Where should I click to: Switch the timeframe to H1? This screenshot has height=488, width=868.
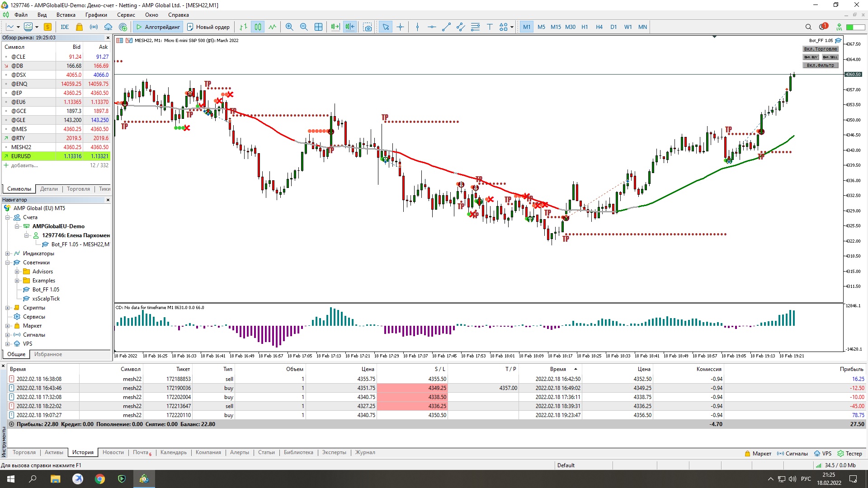585,27
